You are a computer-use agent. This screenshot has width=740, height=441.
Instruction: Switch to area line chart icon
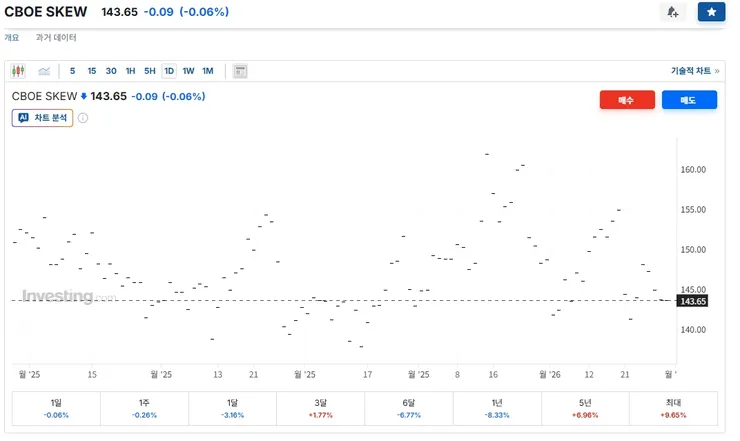click(x=44, y=71)
